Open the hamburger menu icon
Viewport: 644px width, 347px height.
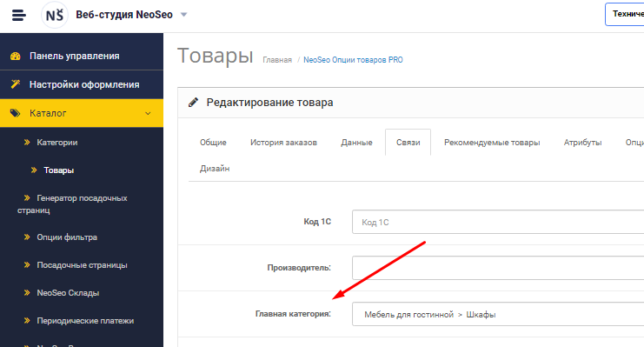18,15
